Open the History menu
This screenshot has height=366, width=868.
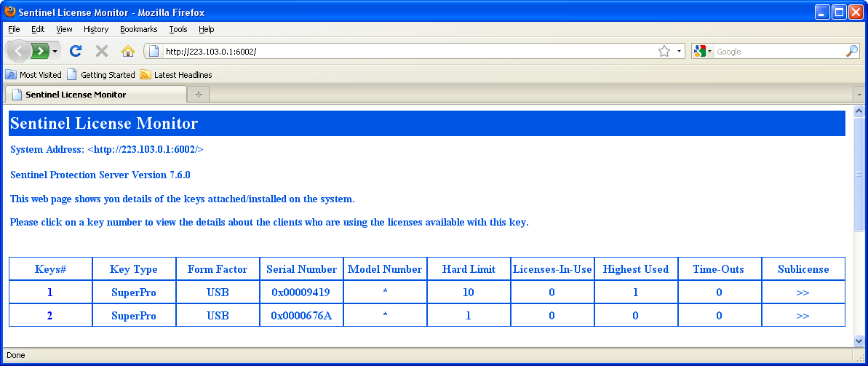pyautogui.click(x=96, y=29)
